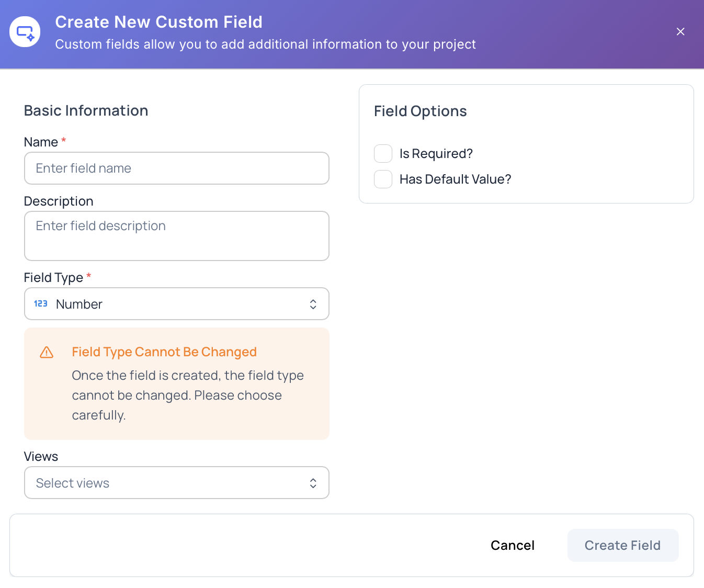Check the "Has Default Value?" option
The height and width of the screenshot is (588, 704).
383,179
